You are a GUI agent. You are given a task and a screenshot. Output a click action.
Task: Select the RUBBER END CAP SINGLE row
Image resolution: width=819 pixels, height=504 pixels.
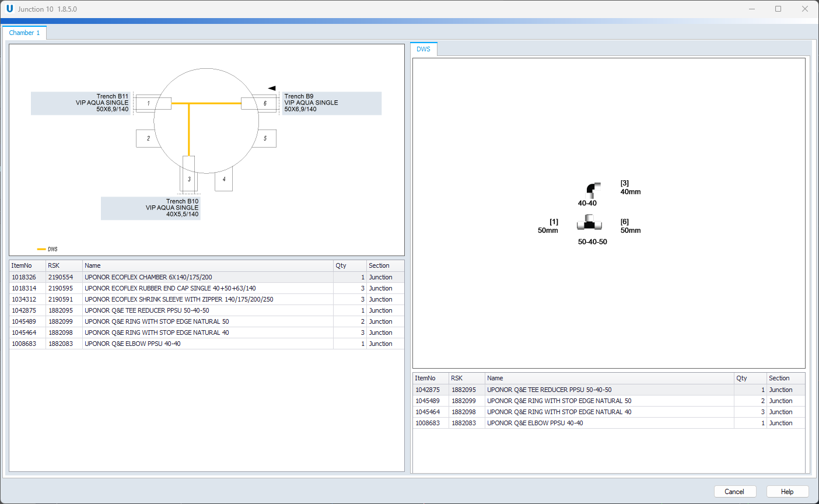tap(206, 288)
